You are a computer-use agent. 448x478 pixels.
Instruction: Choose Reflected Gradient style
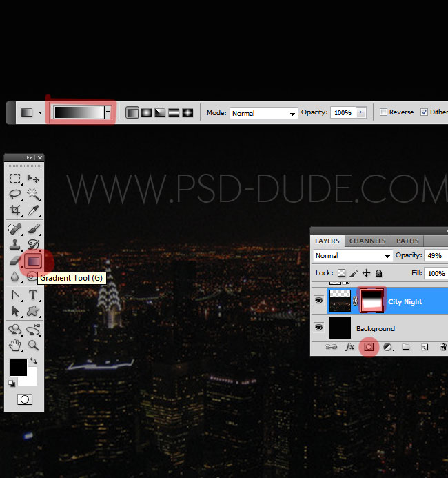coord(174,112)
